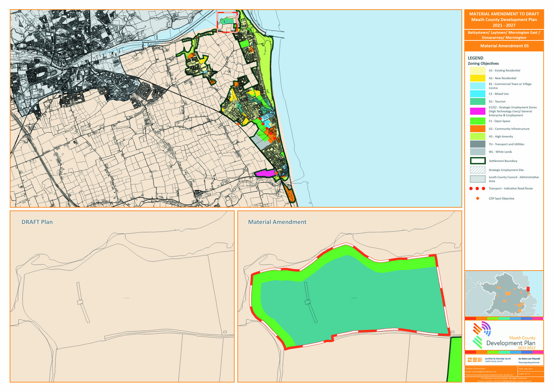The width and height of the screenshot is (554, 392).
Task: Select the D1 Tourism color swatch
Action: 478,101
